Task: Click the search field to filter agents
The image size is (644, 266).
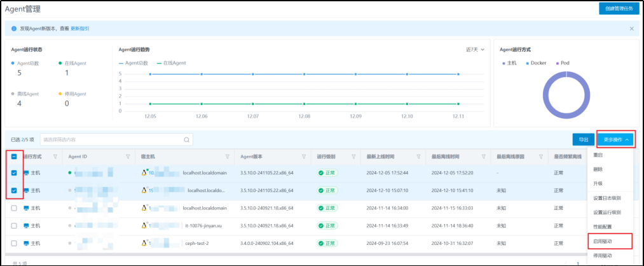Action: tap(111, 139)
